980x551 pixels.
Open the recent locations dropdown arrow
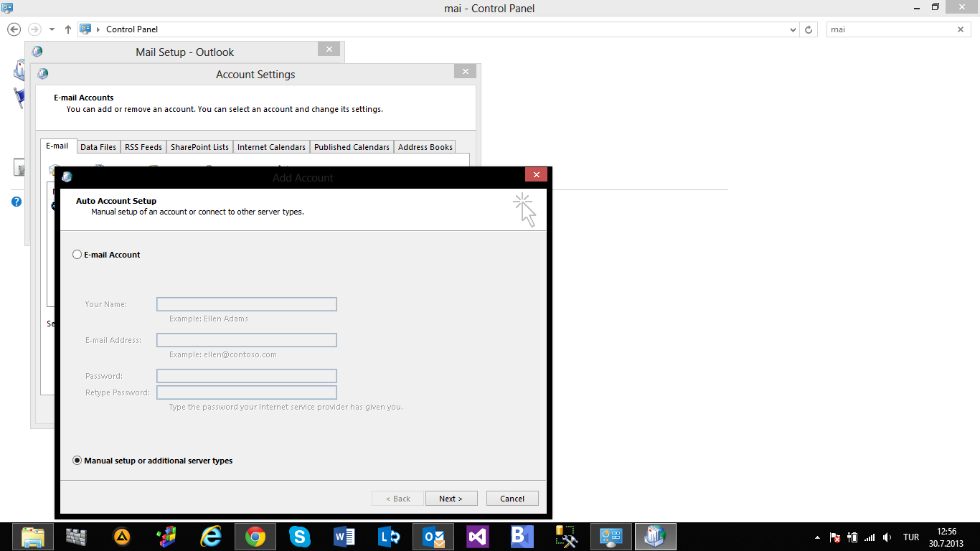(x=52, y=29)
